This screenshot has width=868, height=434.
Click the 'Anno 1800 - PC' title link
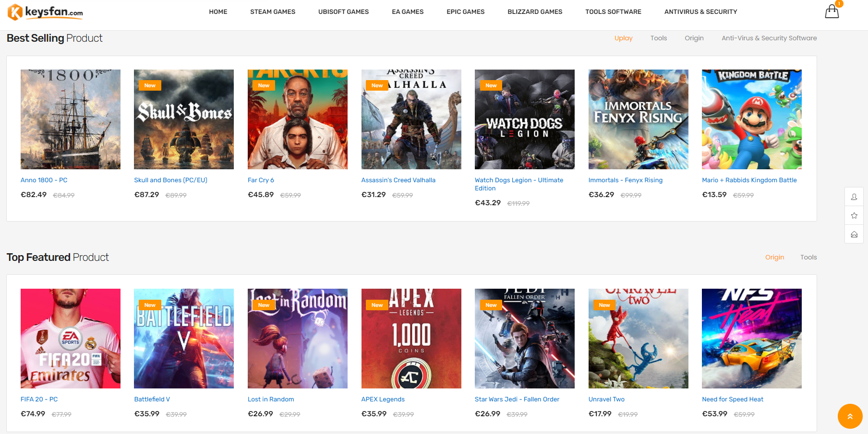coord(44,180)
